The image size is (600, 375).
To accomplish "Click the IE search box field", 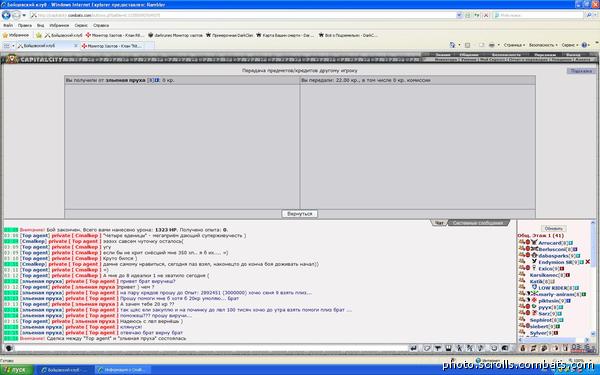I will [x=539, y=15].
